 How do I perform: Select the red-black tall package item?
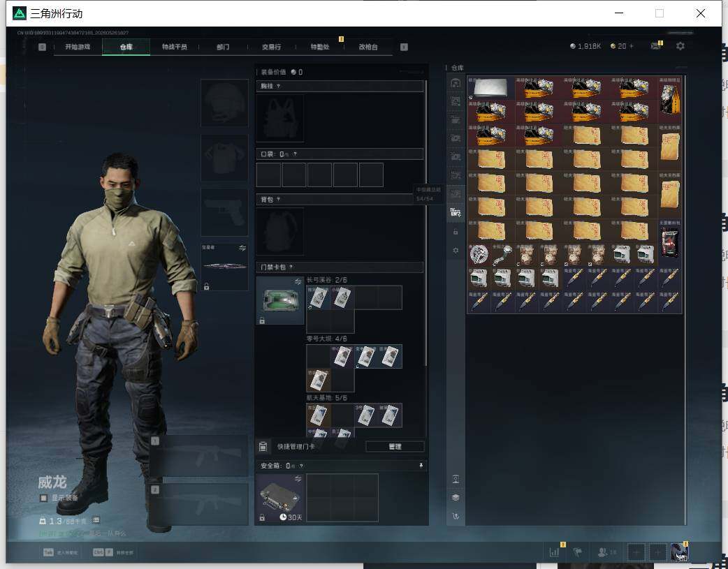[x=670, y=243]
